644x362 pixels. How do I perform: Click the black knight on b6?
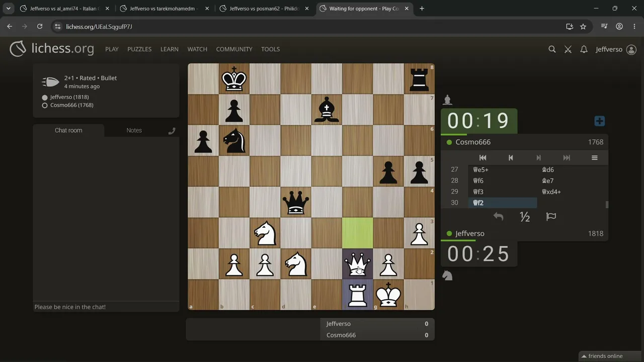click(234, 141)
